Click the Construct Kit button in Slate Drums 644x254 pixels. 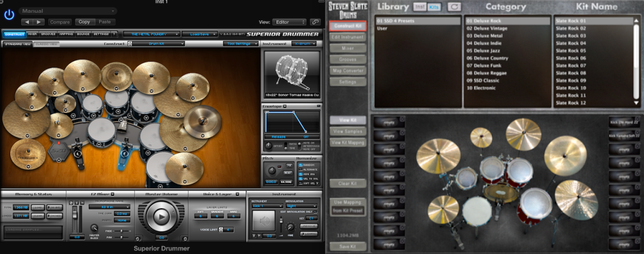click(348, 26)
